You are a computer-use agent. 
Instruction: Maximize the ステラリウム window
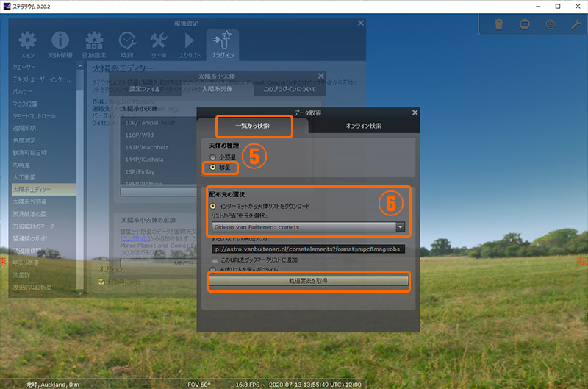pyautogui.click(x=558, y=7)
